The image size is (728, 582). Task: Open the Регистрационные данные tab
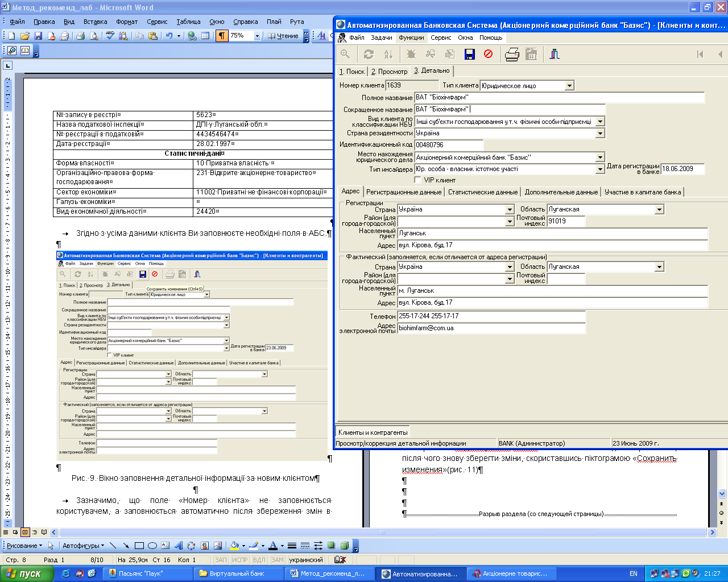[x=404, y=192]
